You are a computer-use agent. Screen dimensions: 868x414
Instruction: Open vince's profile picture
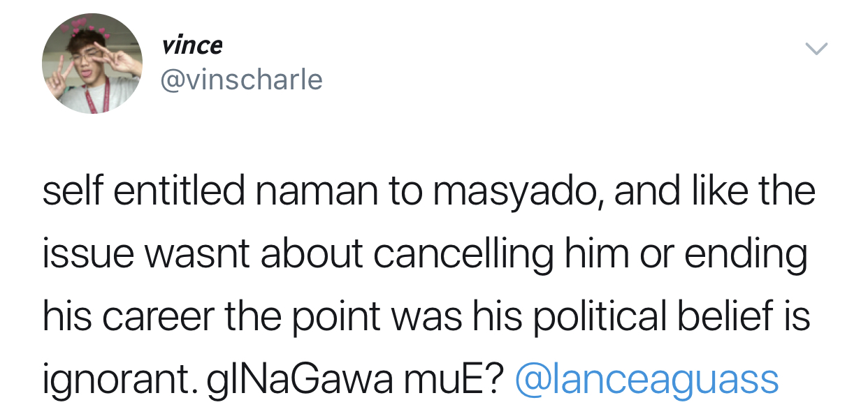[x=92, y=64]
